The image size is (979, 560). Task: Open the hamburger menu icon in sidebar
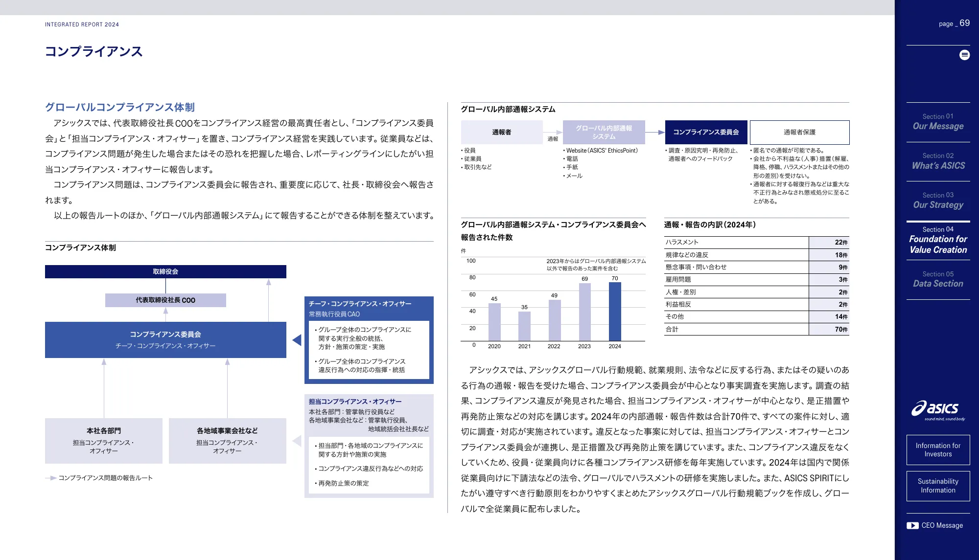[964, 55]
